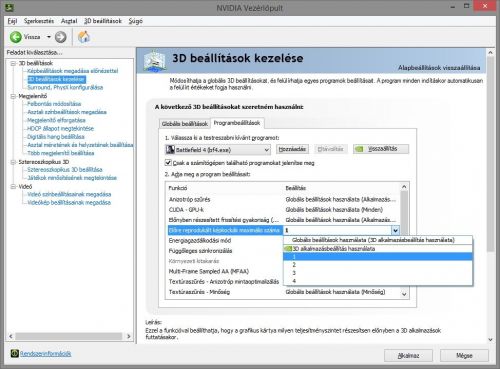Click NVIDIA icon beside 3D alkalmazásbeállítás használata option
Viewport: 500px width, 369px height.
pos(288,249)
